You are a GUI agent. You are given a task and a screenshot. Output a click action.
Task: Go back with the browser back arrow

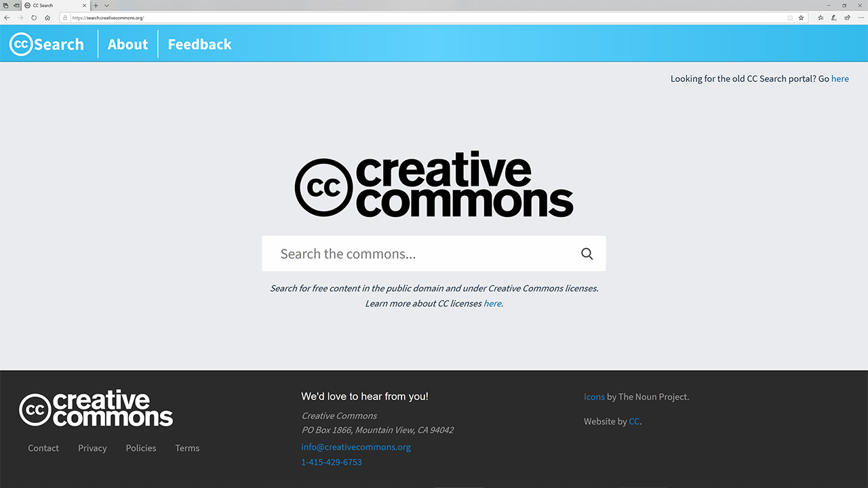click(x=7, y=18)
